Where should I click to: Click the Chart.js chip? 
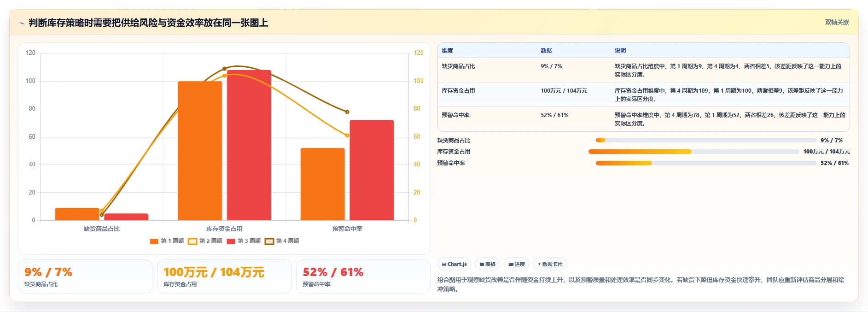(454, 264)
